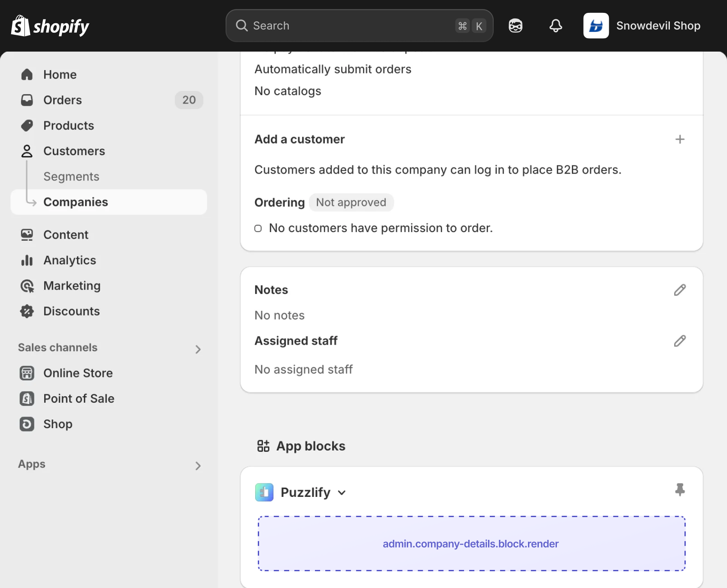This screenshot has width=727, height=588.
Task: Unpin the Puzzlify app block
Action: 680,490
